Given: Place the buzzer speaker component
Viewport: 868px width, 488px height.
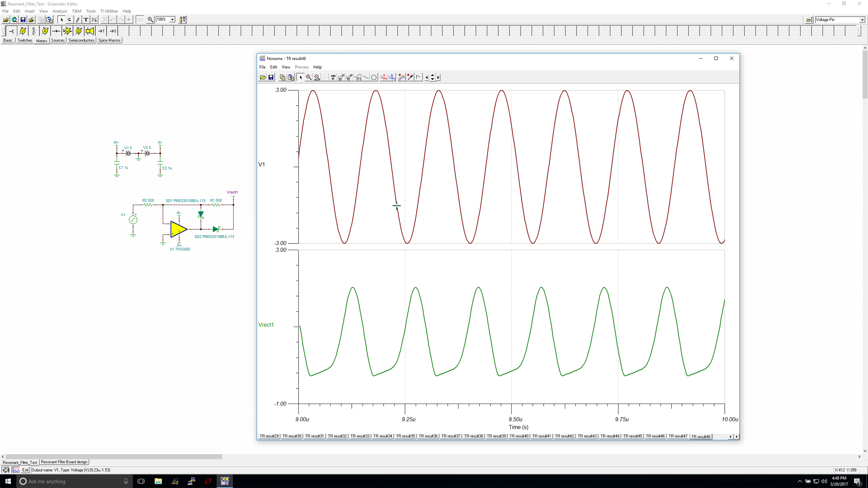Looking at the screenshot, I should 90,31.
